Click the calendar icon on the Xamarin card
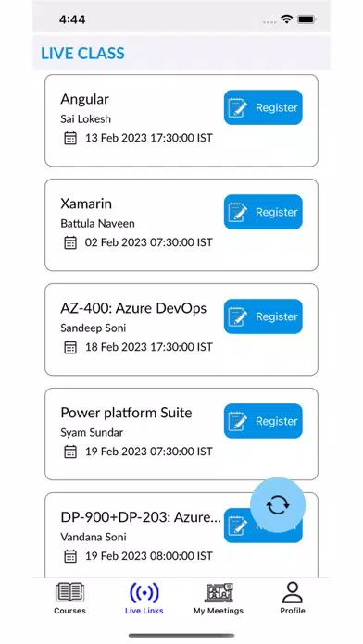The image size is (363, 644). [70, 242]
